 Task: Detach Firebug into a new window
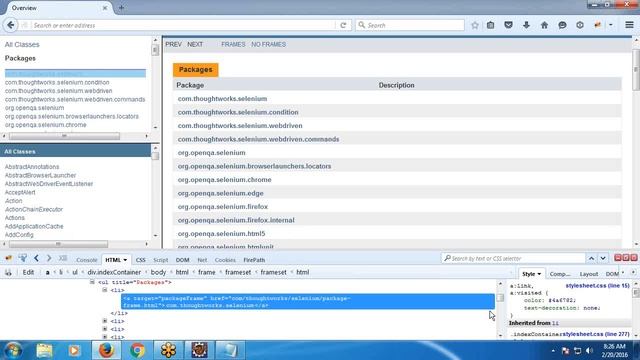(626, 258)
